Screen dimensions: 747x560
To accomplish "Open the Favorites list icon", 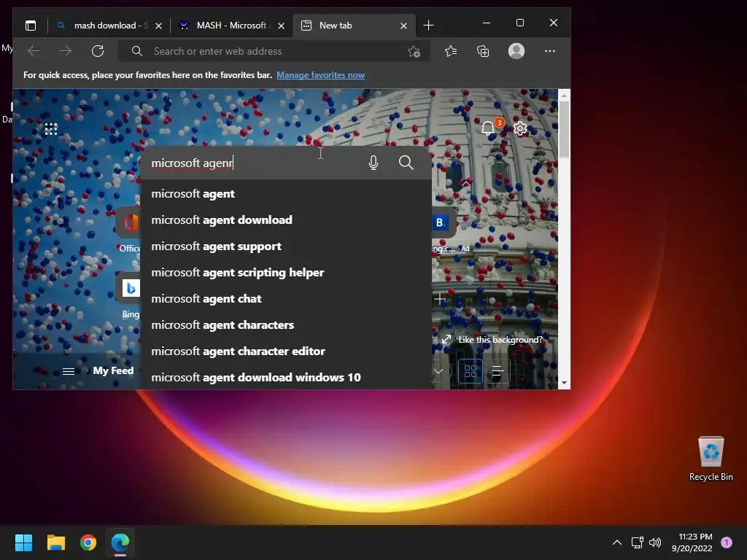I will click(x=451, y=51).
